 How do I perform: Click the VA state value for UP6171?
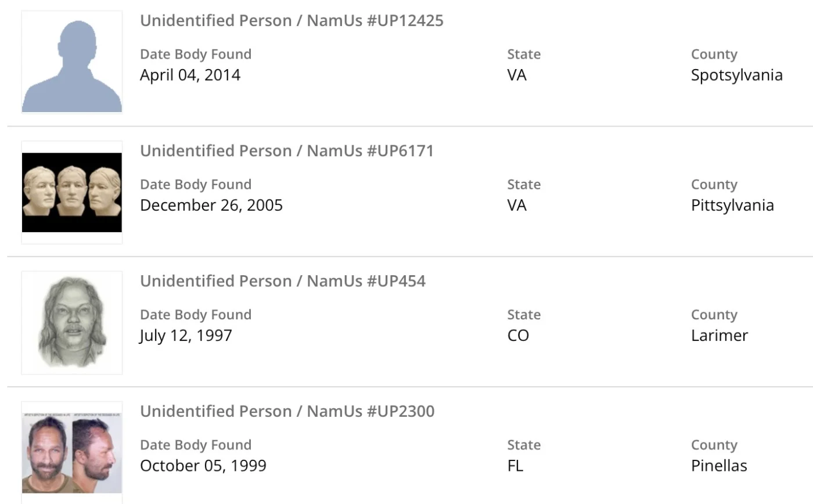point(517,205)
